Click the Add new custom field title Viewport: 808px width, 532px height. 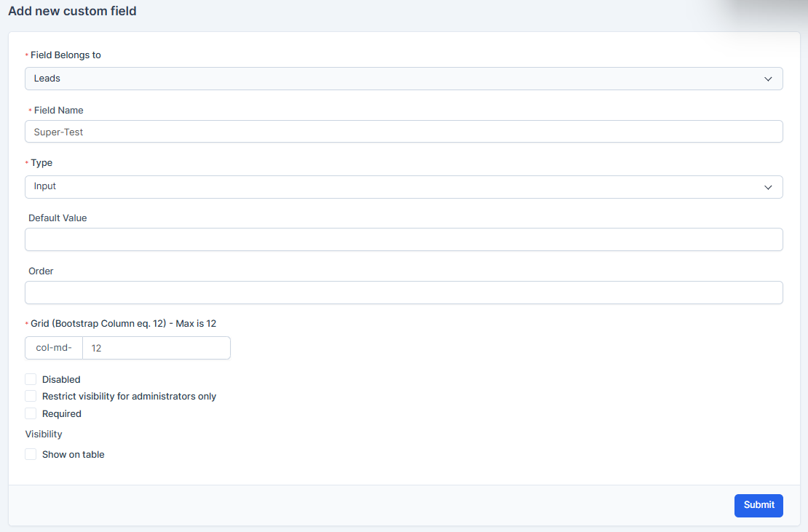[x=72, y=12]
